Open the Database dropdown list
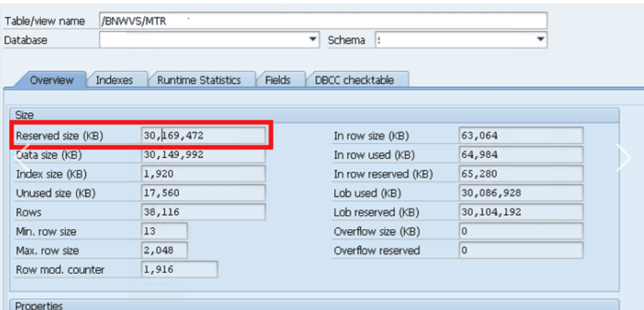 tap(312, 39)
